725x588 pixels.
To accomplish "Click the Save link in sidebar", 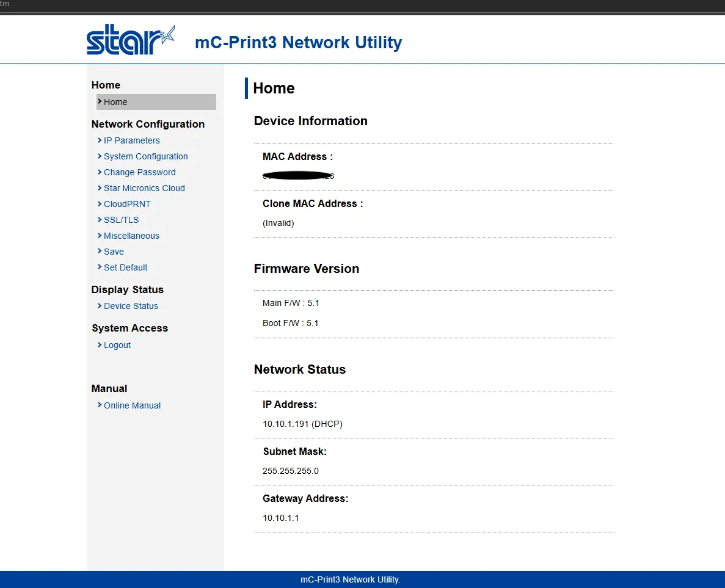I will 114,252.
